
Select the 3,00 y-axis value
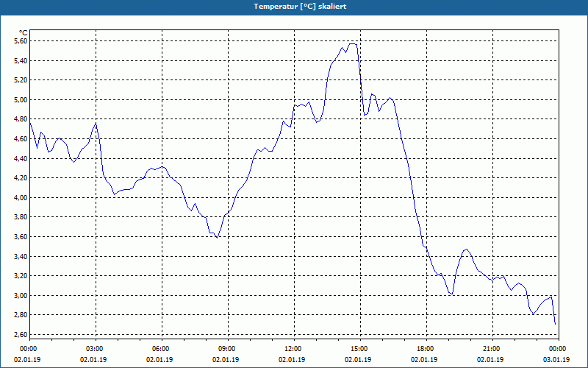[21, 296]
